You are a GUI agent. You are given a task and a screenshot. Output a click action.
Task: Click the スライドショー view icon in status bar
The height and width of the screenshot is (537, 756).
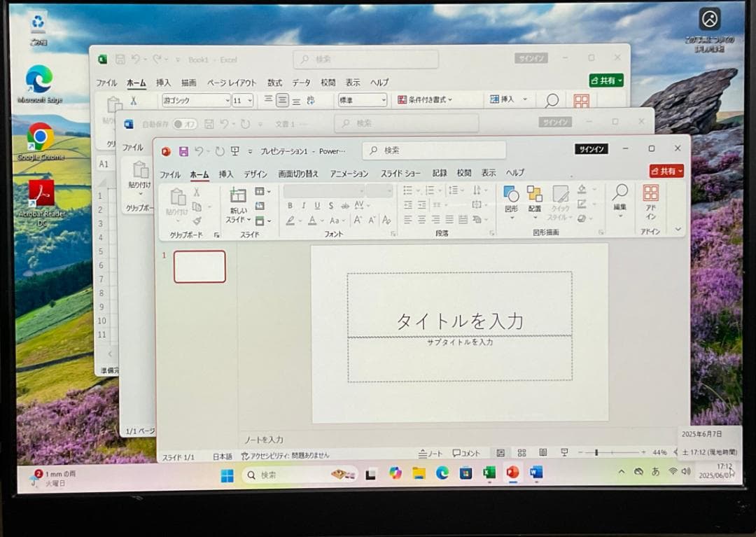[565, 453]
